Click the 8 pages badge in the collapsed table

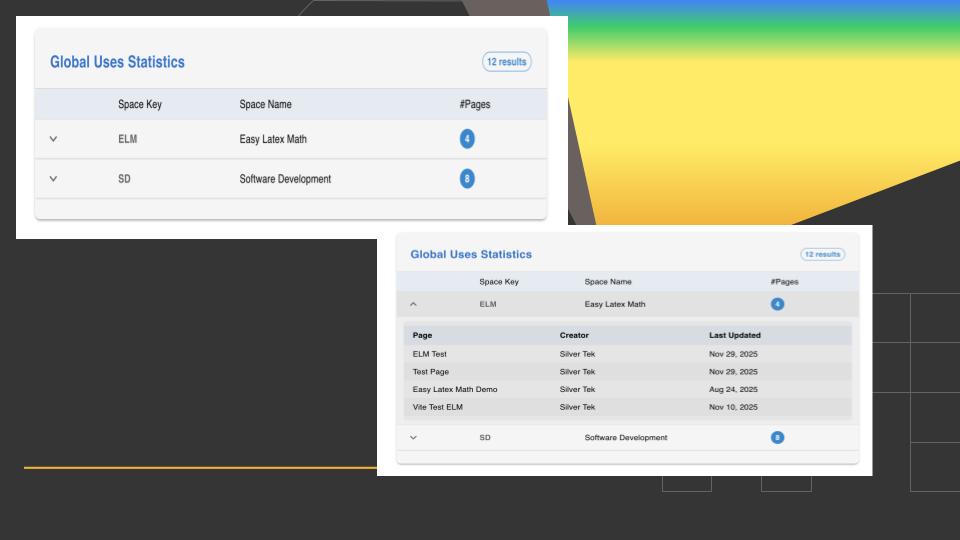coord(467,179)
